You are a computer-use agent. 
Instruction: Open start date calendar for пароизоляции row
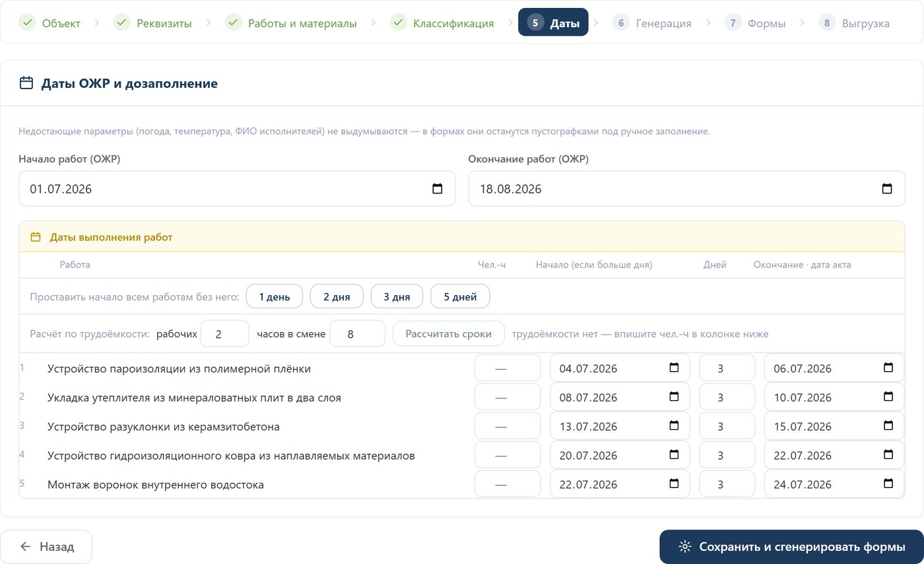[x=674, y=368]
